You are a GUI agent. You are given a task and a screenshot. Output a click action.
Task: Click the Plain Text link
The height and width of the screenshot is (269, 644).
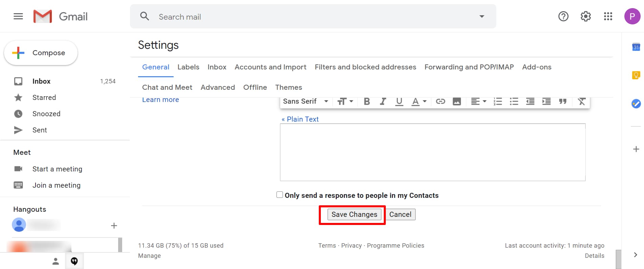tap(300, 119)
